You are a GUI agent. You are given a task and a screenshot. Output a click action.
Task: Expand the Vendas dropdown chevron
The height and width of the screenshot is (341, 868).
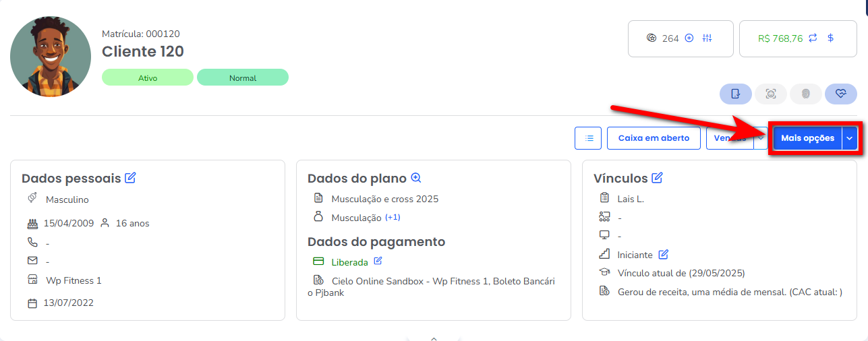coord(761,138)
